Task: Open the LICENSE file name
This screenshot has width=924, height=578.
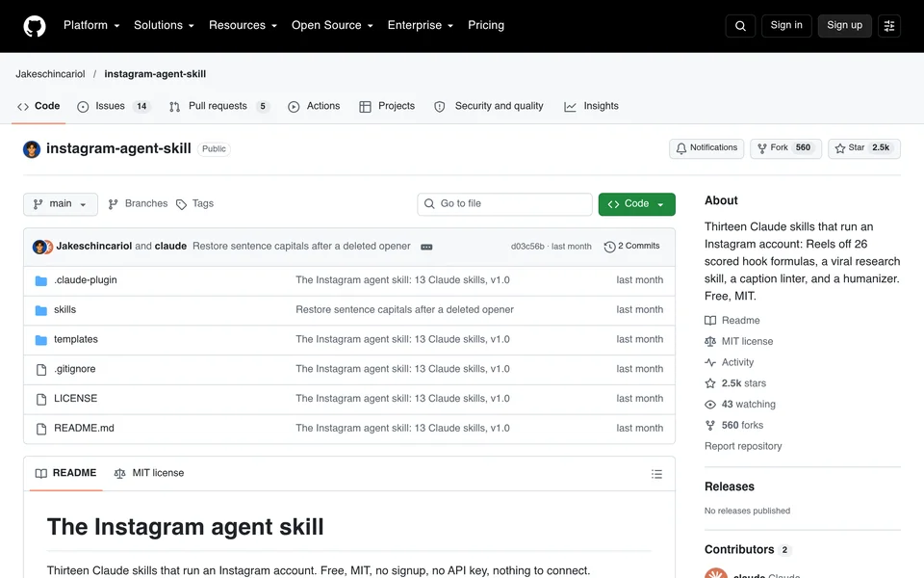Action: [x=75, y=399]
